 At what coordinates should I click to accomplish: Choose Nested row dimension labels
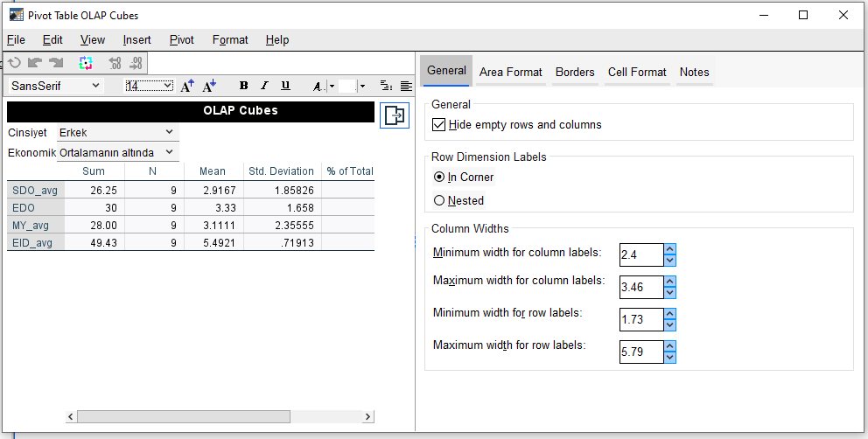coord(439,200)
